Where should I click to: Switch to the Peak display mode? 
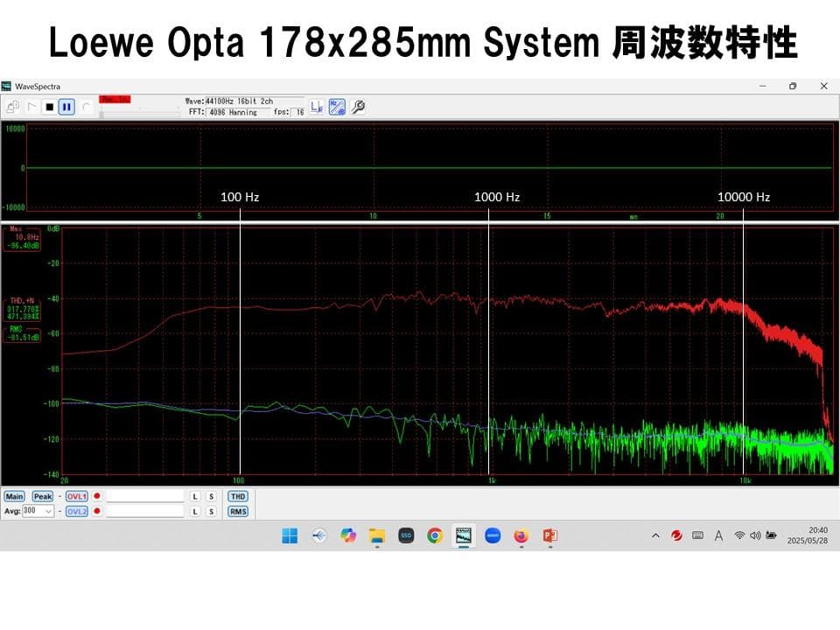(42, 496)
